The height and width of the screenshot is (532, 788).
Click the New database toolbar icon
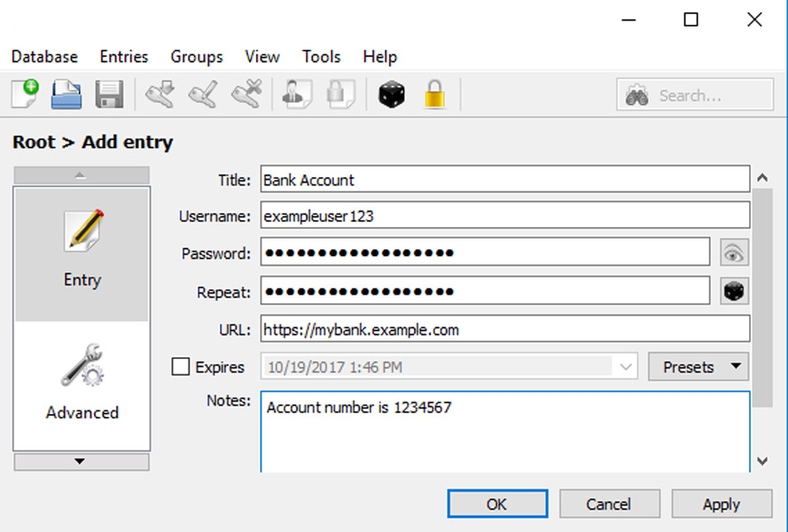pos(26,94)
